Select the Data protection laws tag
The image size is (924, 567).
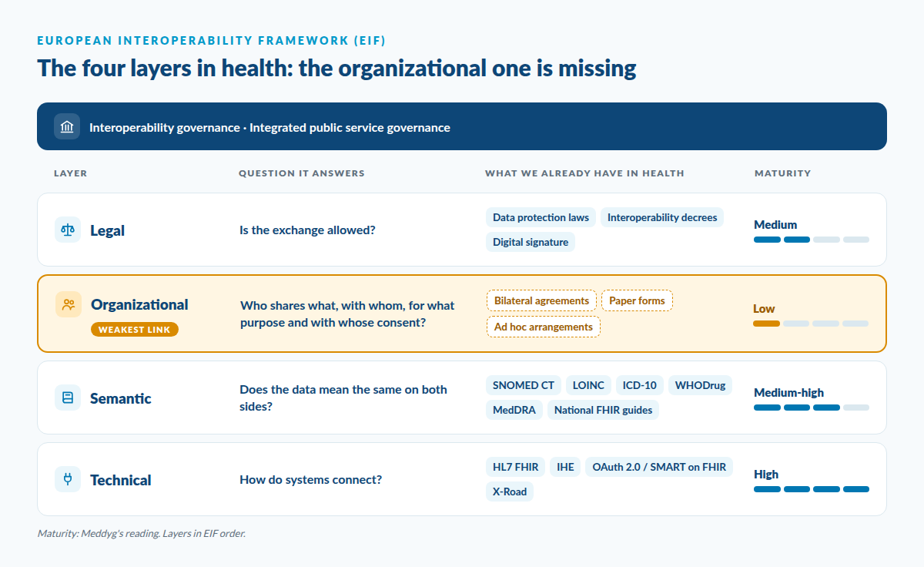click(x=541, y=217)
